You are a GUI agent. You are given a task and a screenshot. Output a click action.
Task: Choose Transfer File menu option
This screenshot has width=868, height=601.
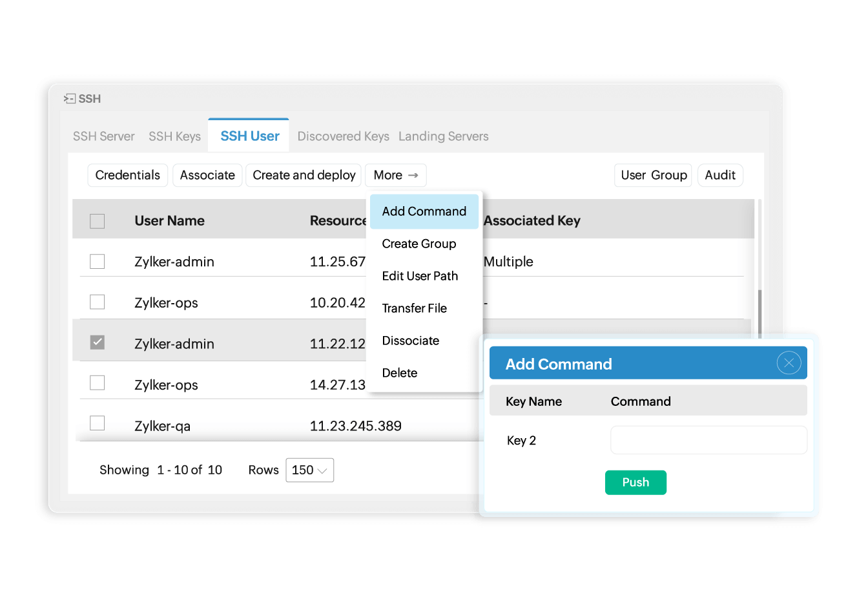pyautogui.click(x=415, y=308)
